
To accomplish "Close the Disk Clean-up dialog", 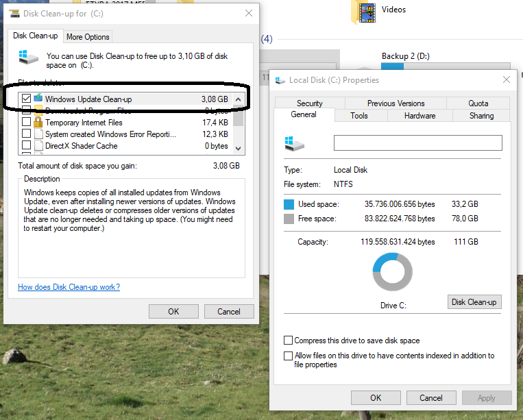I will tap(249, 13).
